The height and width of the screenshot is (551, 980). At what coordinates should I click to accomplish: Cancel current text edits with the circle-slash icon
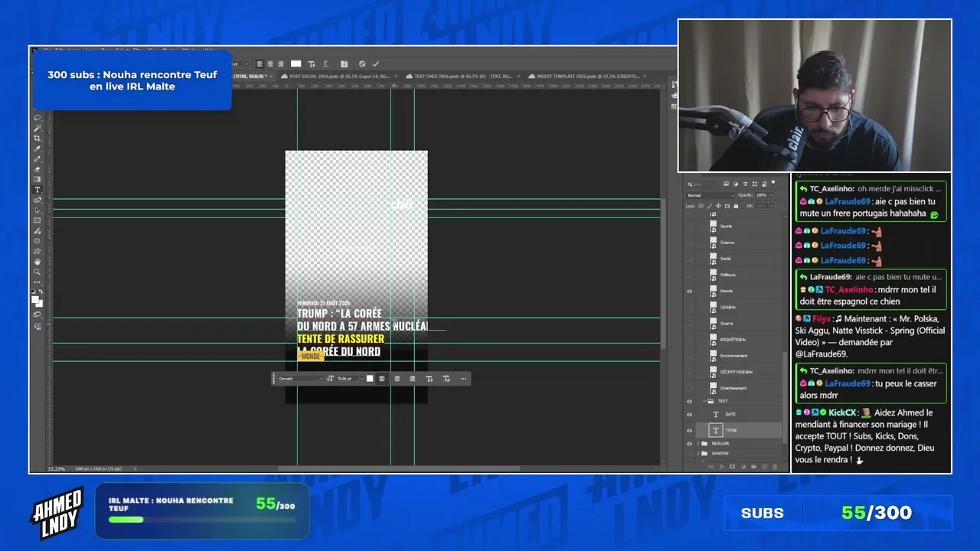click(362, 64)
